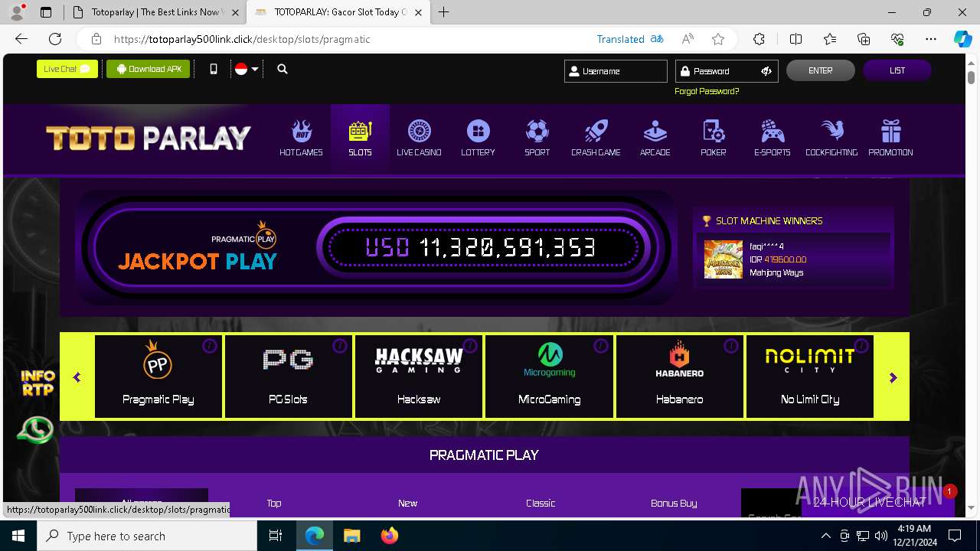The image size is (980, 551).
Task: Click the Windows taskbar search box
Action: pos(146,536)
